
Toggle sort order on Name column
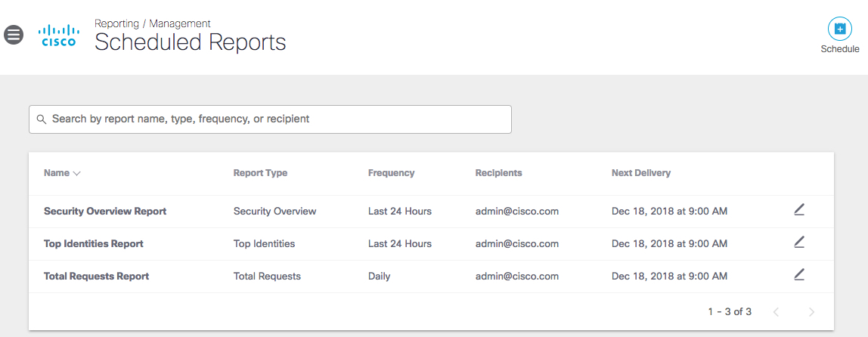62,173
